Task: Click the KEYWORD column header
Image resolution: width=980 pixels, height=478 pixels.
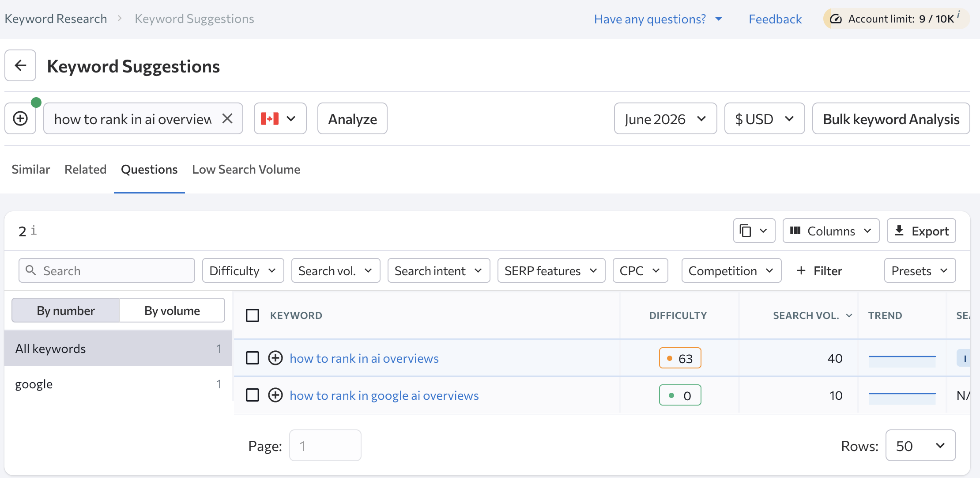Action: click(x=296, y=315)
